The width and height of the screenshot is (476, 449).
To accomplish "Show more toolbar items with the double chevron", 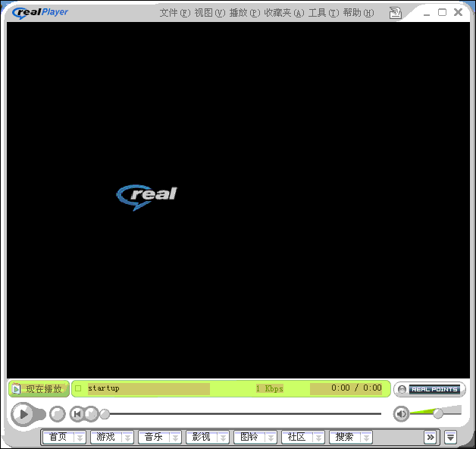I will [431, 437].
